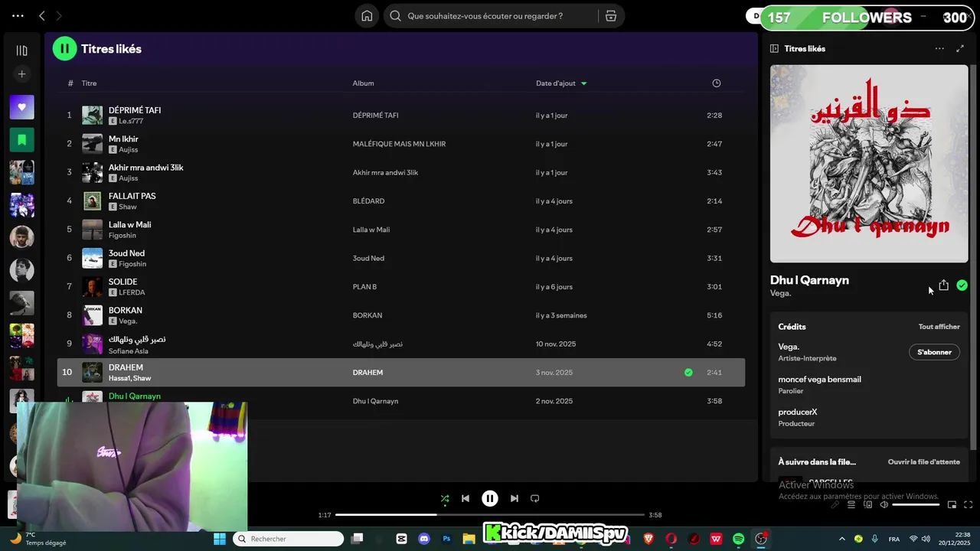
Task: Open the Dhu l Qarnayn album cover
Action: (x=869, y=164)
